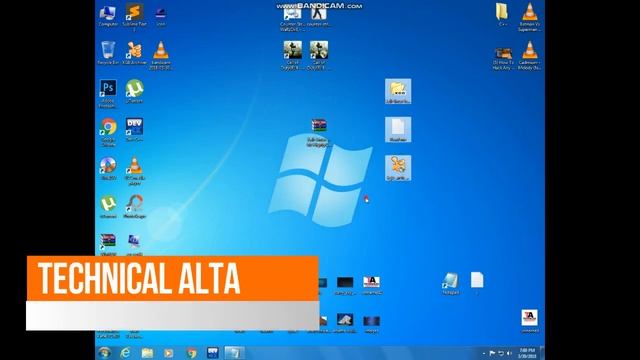
Task: Open the disc burner icon below Chrome
Action: click(x=108, y=168)
